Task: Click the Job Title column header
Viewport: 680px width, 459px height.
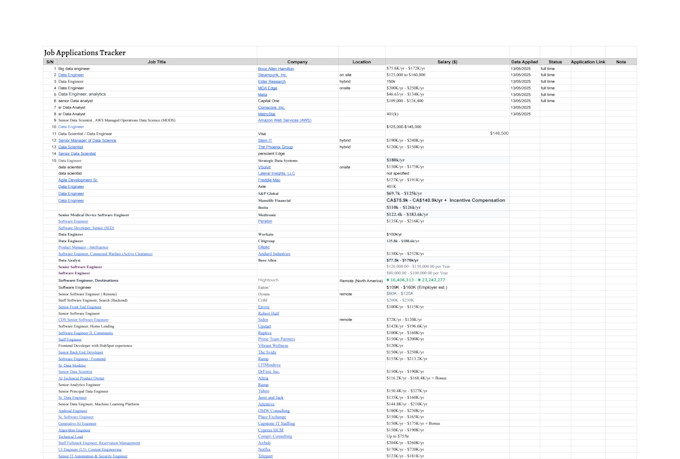Action: (x=157, y=62)
